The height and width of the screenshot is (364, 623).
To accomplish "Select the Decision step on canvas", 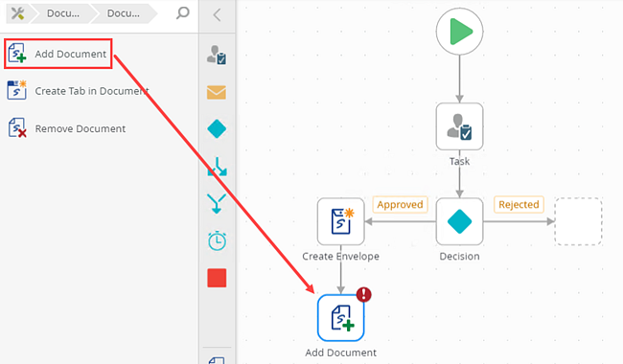I will click(x=460, y=221).
